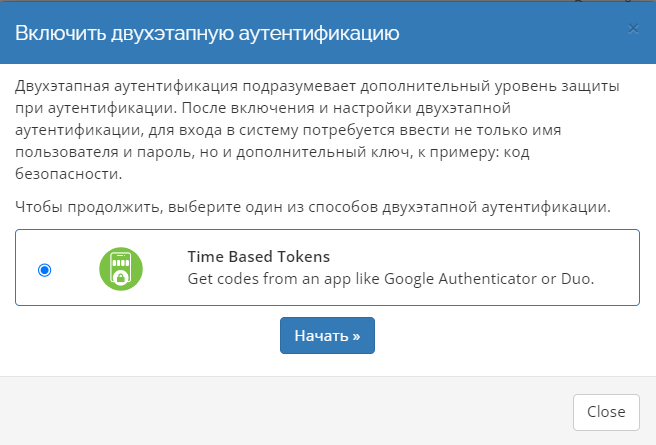Screen dimensions: 656x445
Task: Click the word Tokens in the option title
Action: [303, 256]
